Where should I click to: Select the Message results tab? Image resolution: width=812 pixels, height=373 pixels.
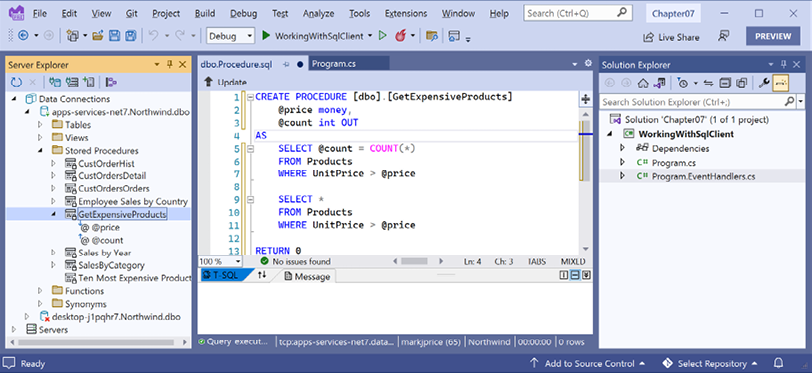(x=307, y=277)
